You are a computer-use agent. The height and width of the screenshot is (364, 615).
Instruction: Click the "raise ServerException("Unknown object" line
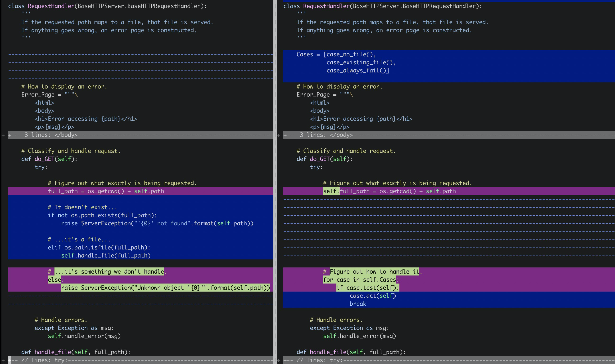tap(165, 288)
